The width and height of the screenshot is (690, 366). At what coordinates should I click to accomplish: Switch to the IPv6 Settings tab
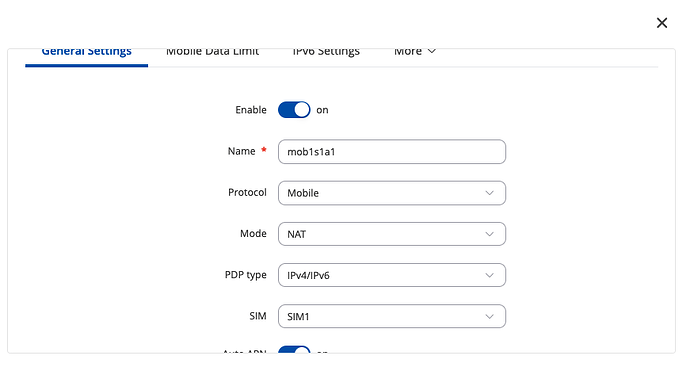[x=326, y=51]
